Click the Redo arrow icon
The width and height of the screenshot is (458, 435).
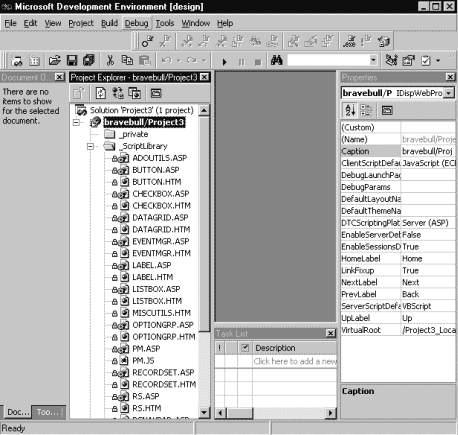[x=192, y=60]
